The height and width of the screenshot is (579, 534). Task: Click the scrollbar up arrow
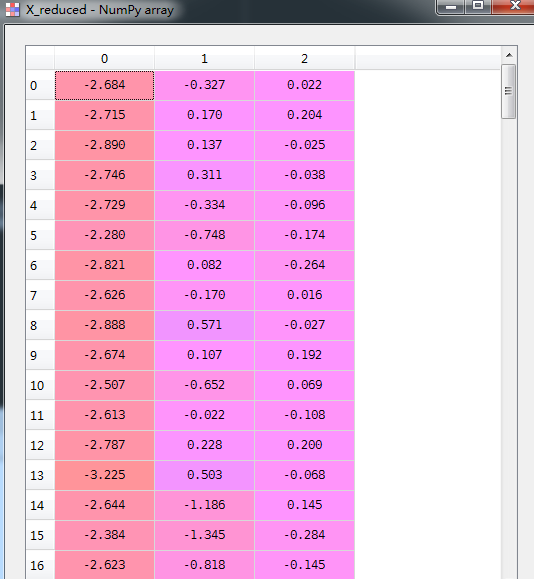click(509, 55)
